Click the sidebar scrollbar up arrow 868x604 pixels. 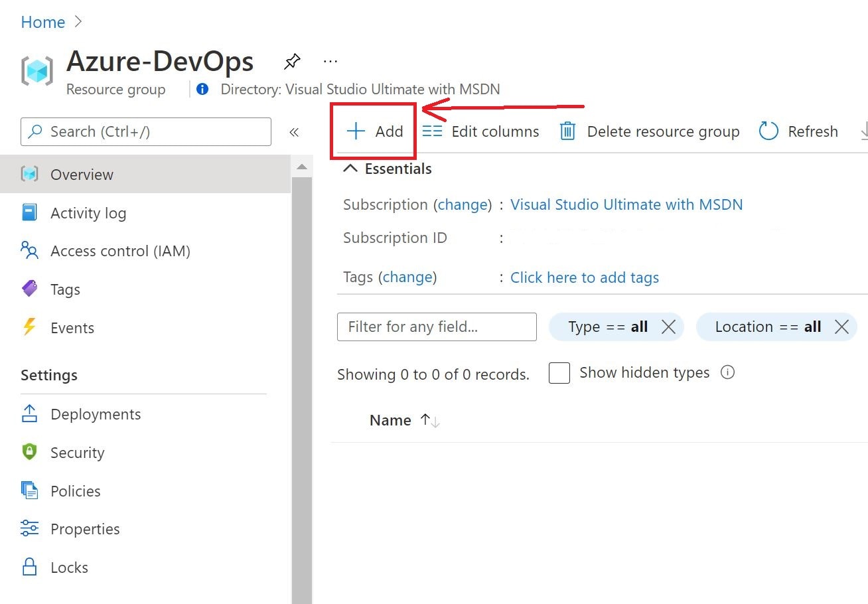click(x=301, y=167)
